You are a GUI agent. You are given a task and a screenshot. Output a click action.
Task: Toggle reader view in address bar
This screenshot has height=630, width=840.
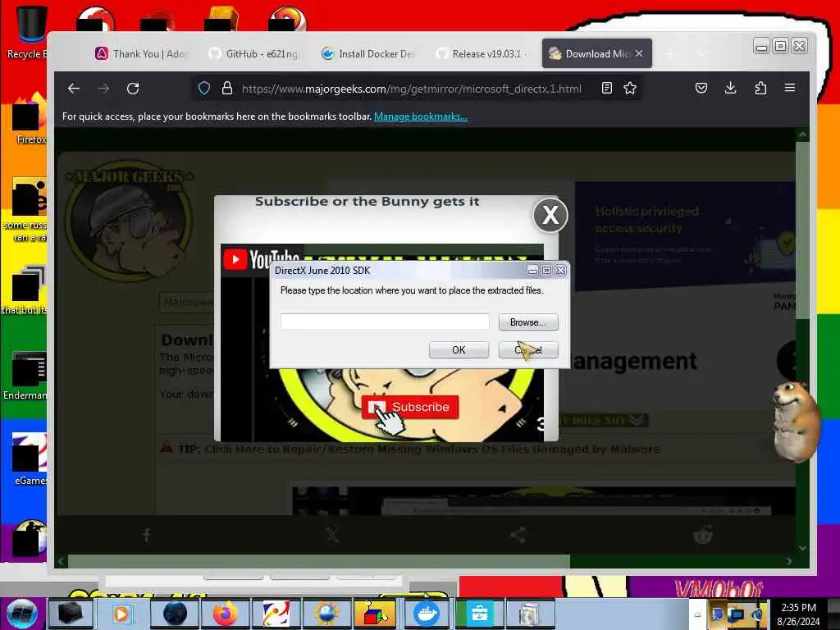(x=606, y=89)
